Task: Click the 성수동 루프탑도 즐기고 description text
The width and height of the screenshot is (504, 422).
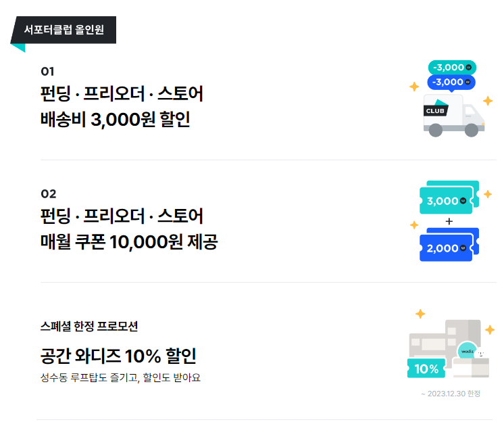Action: pyautogui.click(x=120, y=377)
